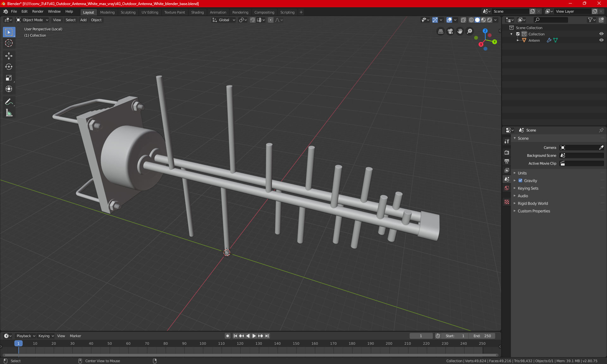Expand the Antenn object in outliner
The width and height of the screenshot is (607, 364).
[518, 40]
